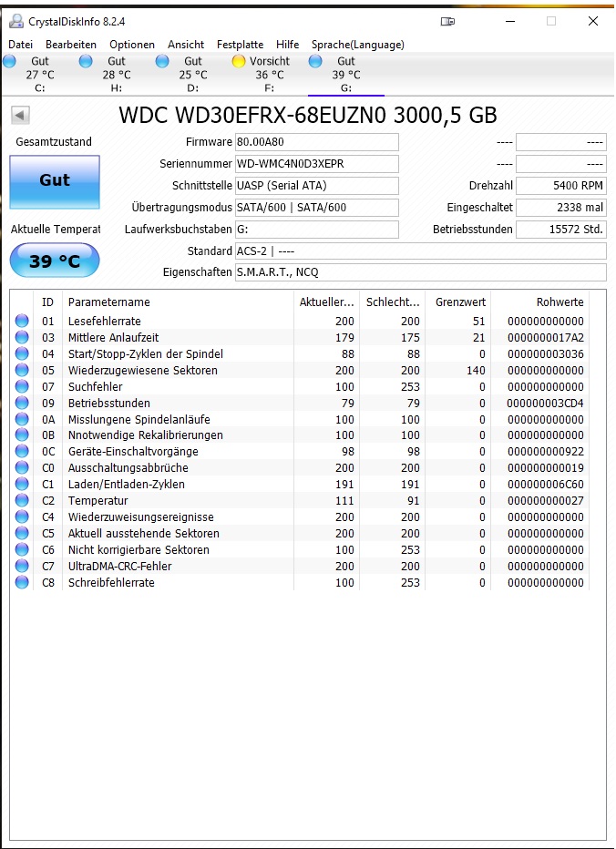Select drive H: with 28 °C
Image resolution: width=616 pixels, height=849 pixels.
pos(116,74)
